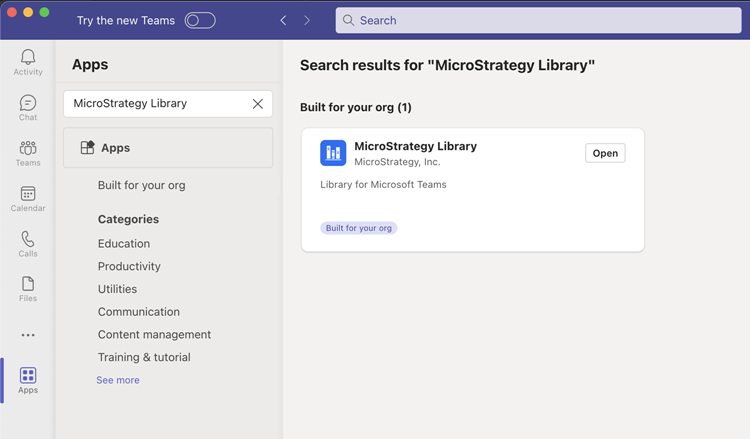The image size is (750, 439).
Task: Choose the Productivity category
Action: click(129, 266)
